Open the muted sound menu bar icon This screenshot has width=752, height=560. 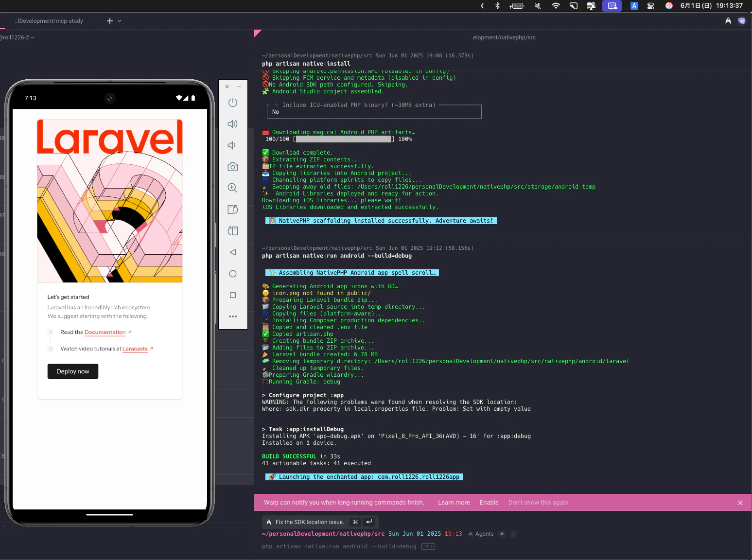pyautogui.click(x=538, y=6)
